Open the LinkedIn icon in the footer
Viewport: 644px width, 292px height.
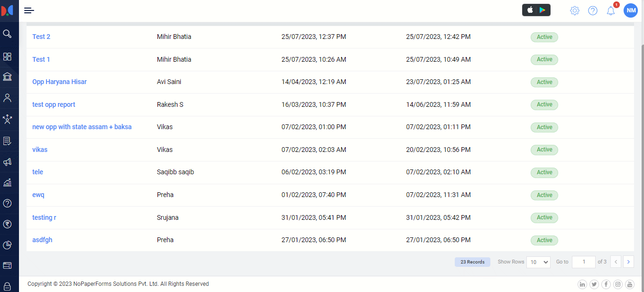pyautogui.click(x=582, y=284)
